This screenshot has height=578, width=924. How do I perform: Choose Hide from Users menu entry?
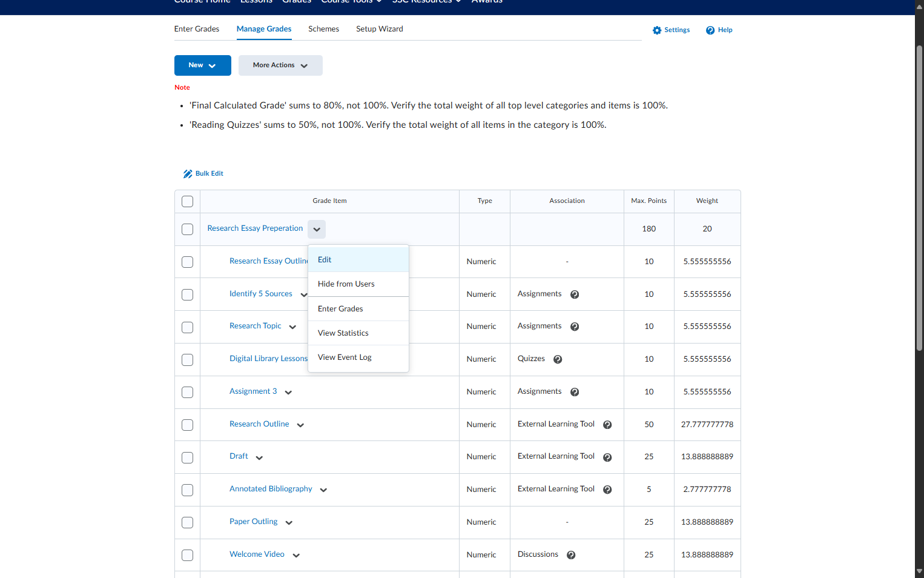tap(358, 284)
